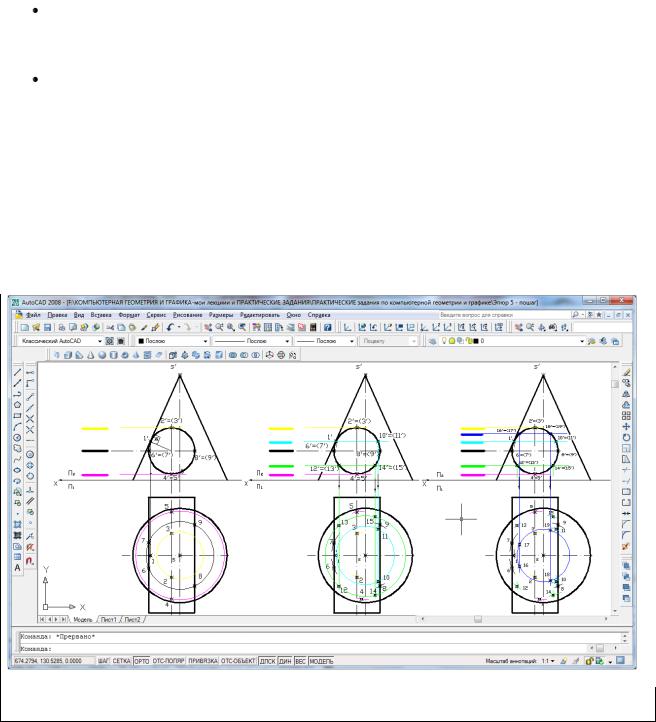Open the Размеры menu
Image resolution: width=656 pixels, height=722 pixels.
[x=221, y=315]
